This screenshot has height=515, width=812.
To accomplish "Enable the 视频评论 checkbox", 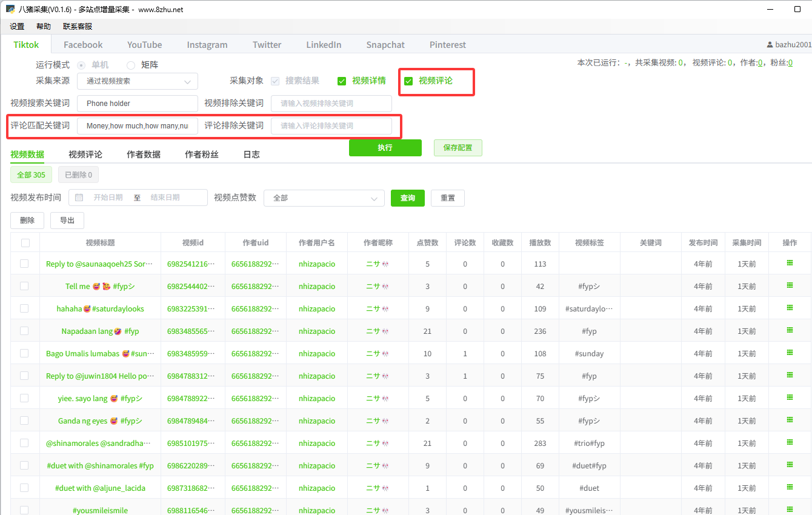I will coord(408,81).
